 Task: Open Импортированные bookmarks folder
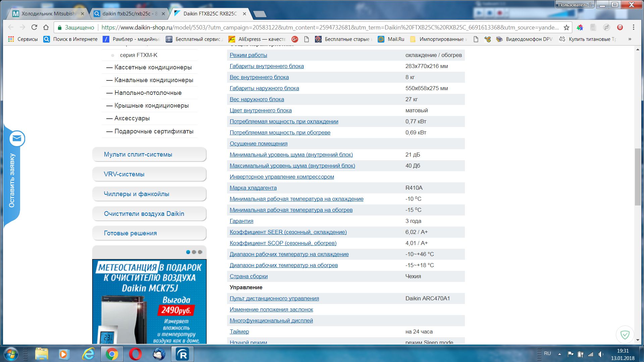[438, 39]
